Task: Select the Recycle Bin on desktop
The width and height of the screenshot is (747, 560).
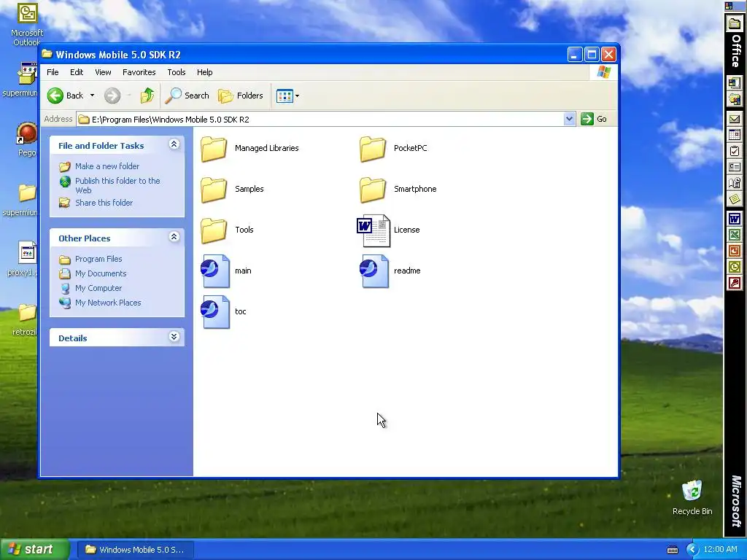Action: tap(692, 491)
